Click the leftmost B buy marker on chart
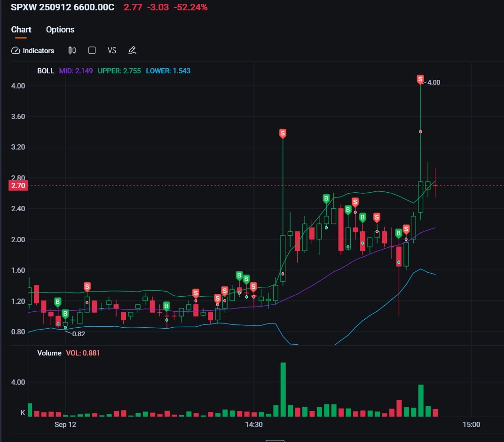Viewport: 504px width, 442px height. [x=58, y=301]
